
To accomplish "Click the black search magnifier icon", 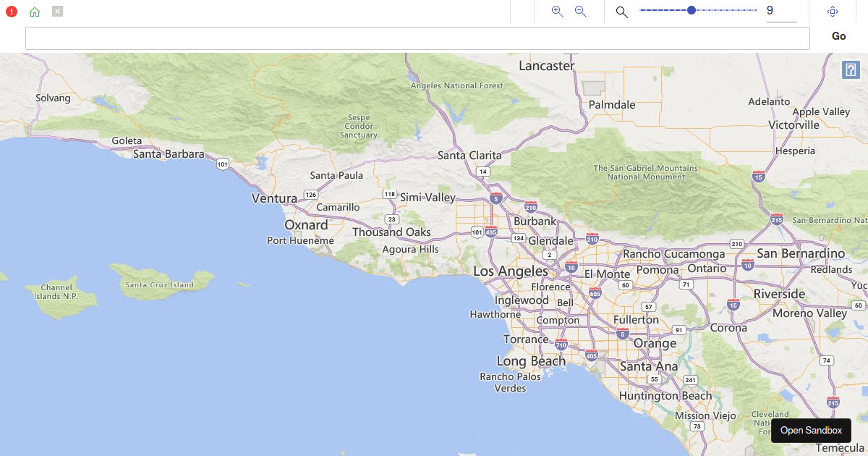I will coord(621,12).
